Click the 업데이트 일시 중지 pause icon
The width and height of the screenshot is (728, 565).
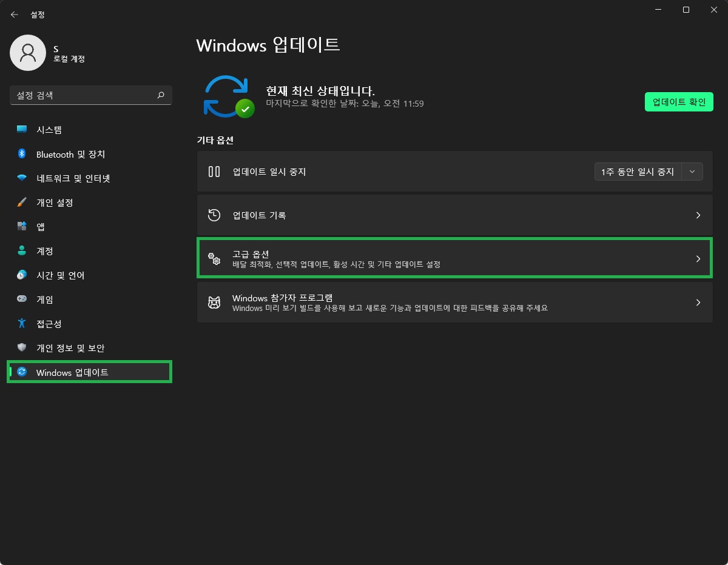214,171
